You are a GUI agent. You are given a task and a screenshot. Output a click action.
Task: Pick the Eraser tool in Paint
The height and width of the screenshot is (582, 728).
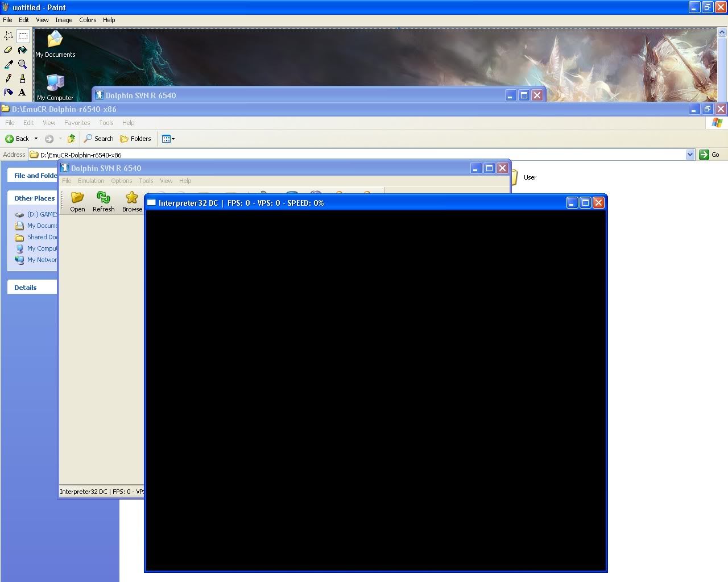pos(9,50)
